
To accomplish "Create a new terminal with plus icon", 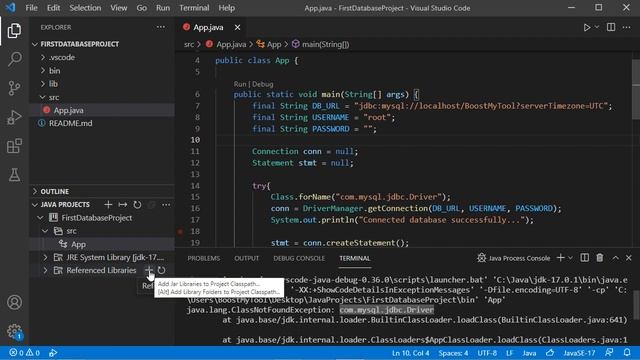I will (560, 258).
